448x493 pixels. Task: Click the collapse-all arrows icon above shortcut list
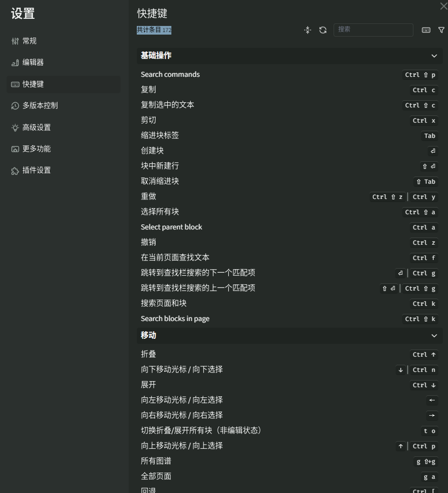tap(308, 30)
